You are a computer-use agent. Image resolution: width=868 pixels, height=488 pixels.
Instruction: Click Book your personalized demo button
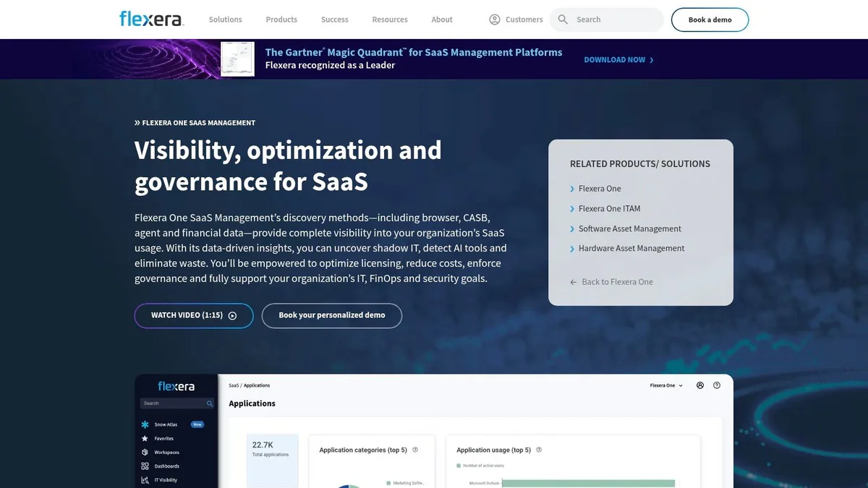point(332,316)
